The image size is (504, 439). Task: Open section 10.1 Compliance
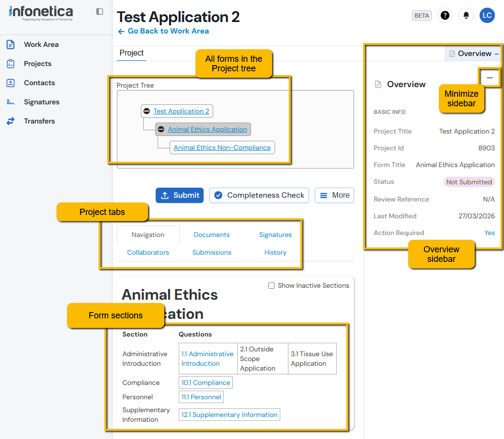[206, 383]
